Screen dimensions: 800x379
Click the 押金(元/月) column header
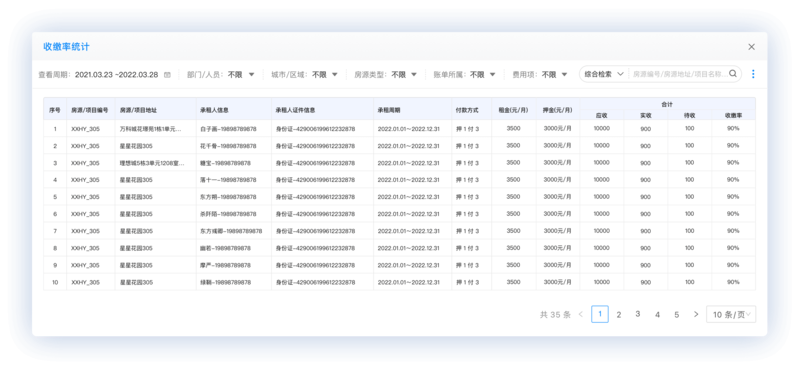[x=558, y=110]
